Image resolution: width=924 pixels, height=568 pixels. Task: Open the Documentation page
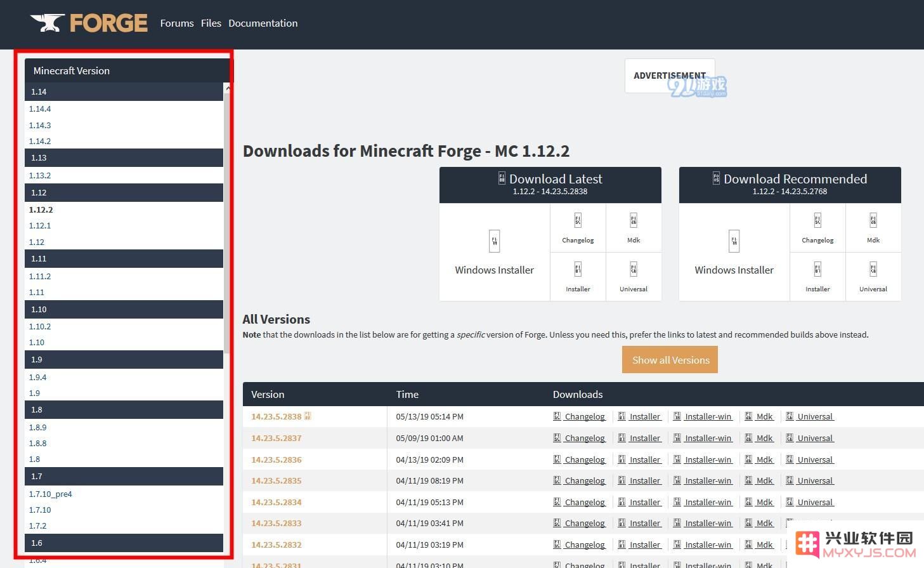point(263,23)
